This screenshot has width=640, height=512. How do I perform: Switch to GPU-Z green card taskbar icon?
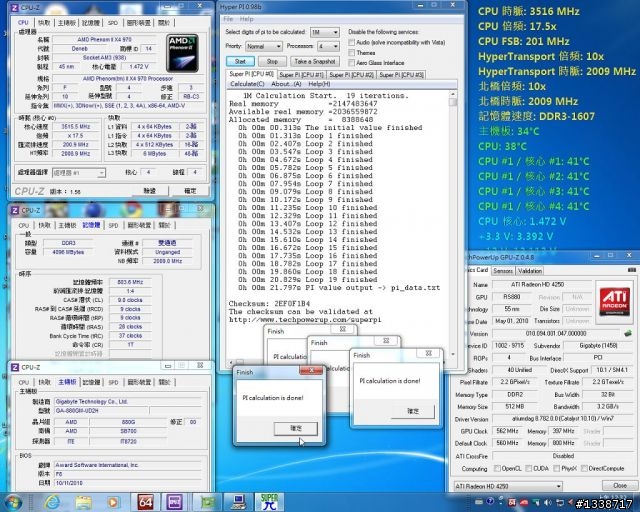(x=207, y=502)
